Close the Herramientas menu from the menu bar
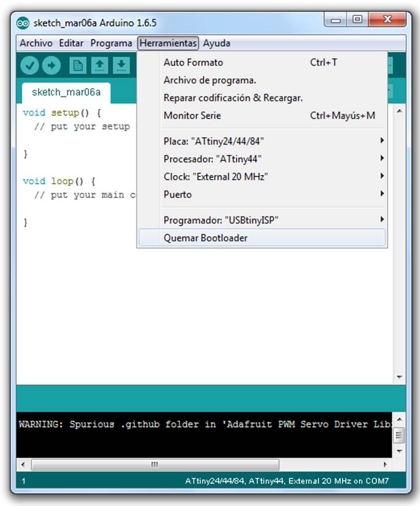 click(x=168, y=43)
